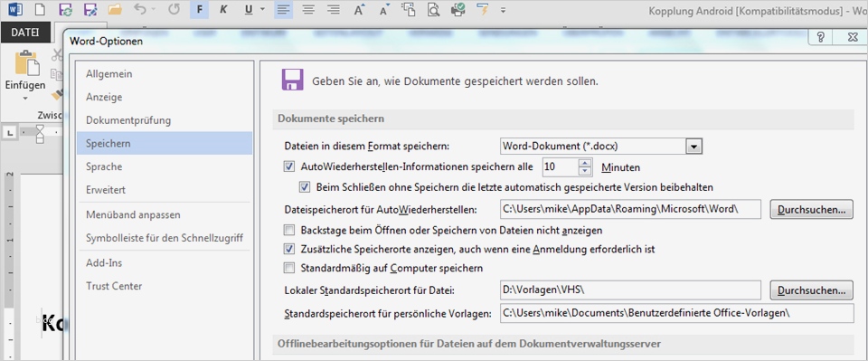
Task: Click the save floppy disk icon in the options header
Action: point(292,80)
